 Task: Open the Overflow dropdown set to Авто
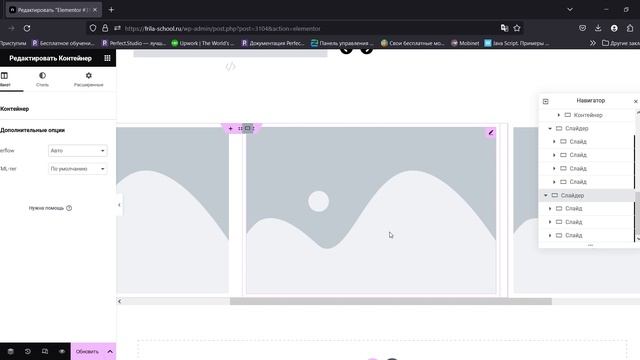click(78, 151)
